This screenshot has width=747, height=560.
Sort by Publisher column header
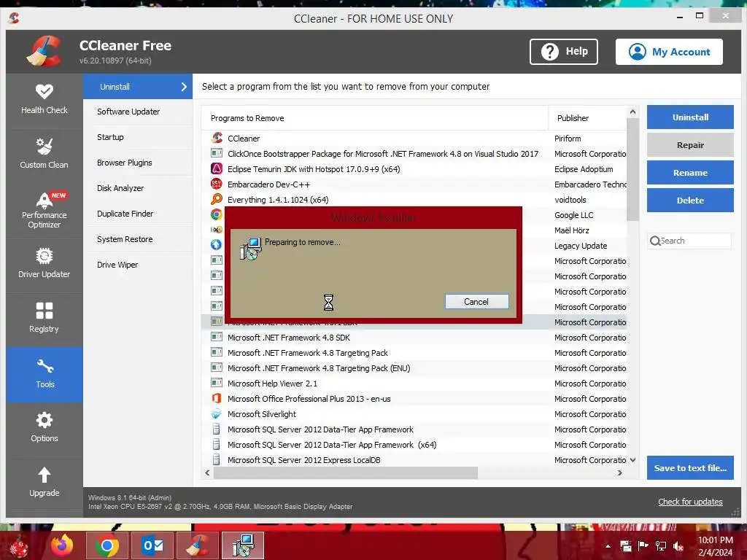click(587, 118)
